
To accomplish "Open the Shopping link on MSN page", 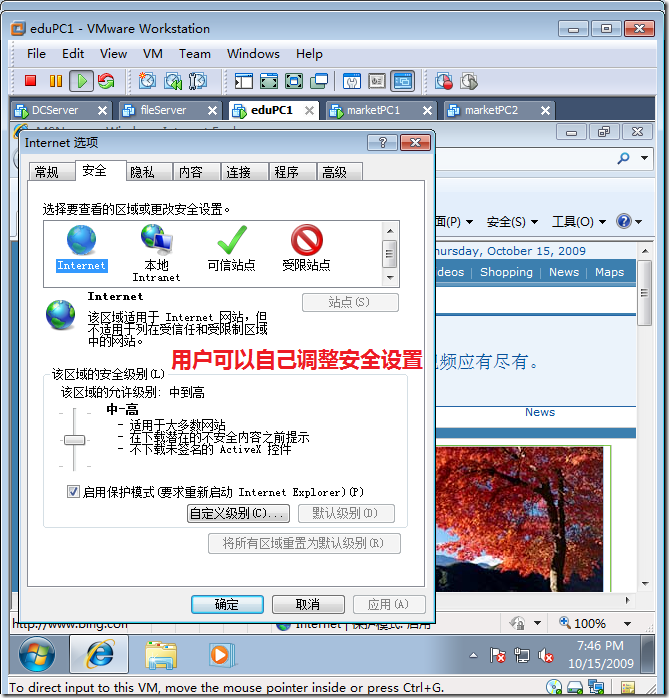I will (506, 272).
